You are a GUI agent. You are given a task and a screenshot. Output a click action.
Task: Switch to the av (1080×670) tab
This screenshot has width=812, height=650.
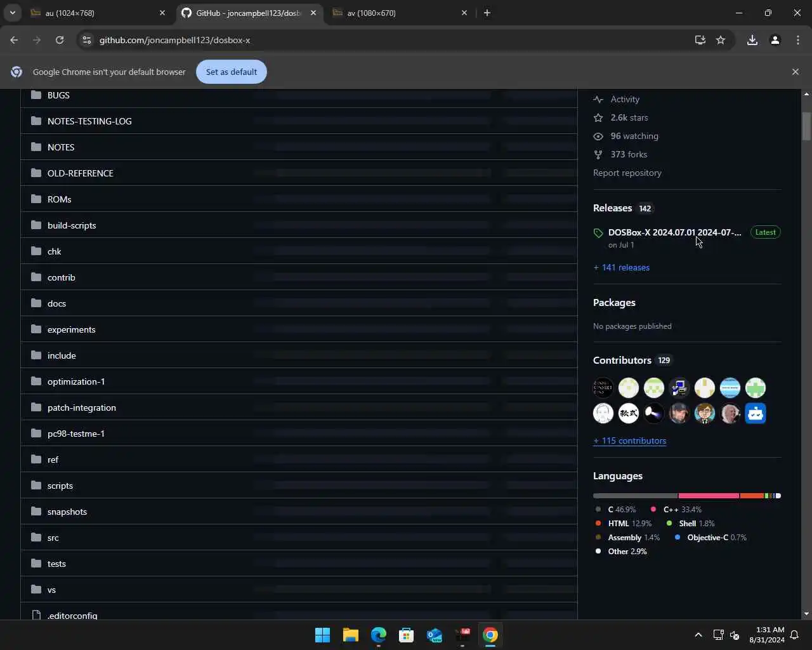click(400, 13)
